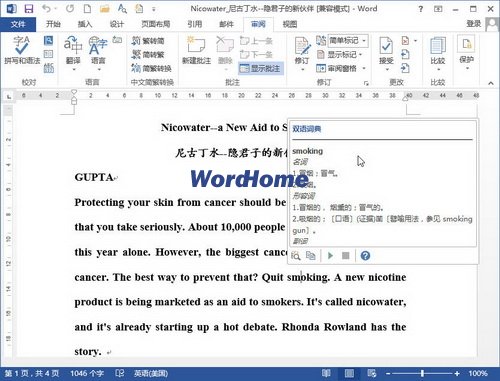
Task: Switch to the 引用 tab
Action: tap(195, 24)
